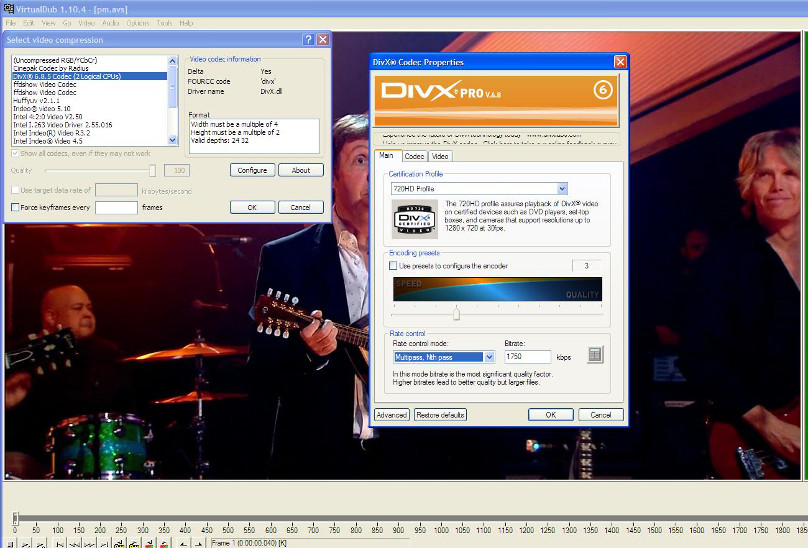Click Configure in video compression dialog
Viewport: 808px width, 548px height.
point(252,170)
